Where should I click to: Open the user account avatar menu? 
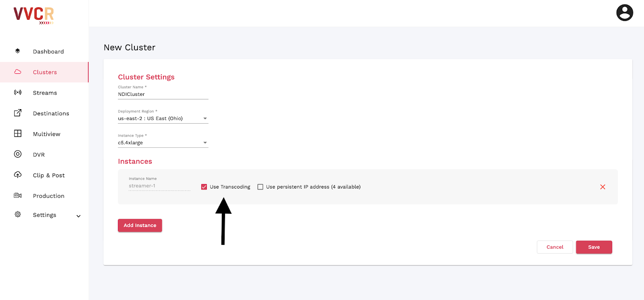pos(625,13)
